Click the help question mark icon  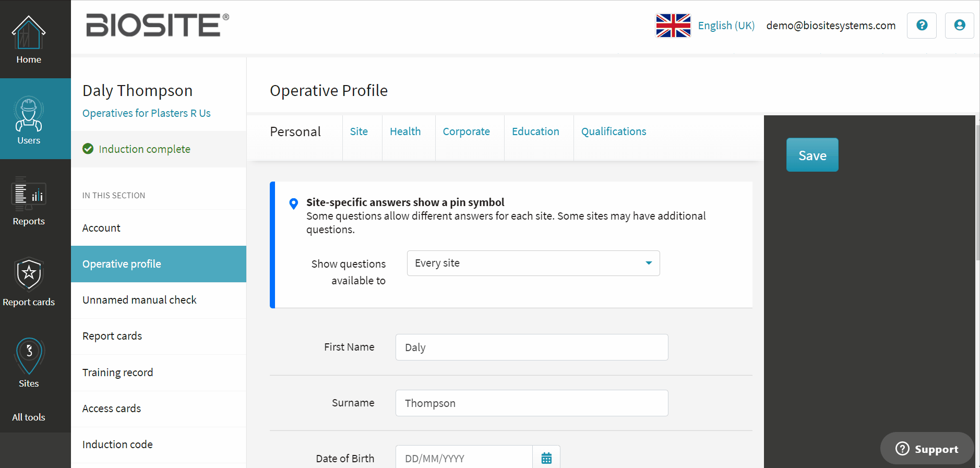(922, 26)
